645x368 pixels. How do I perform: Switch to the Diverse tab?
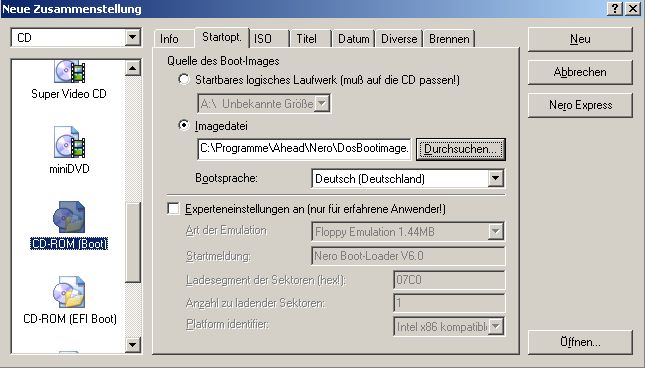[x=399, y=39]
